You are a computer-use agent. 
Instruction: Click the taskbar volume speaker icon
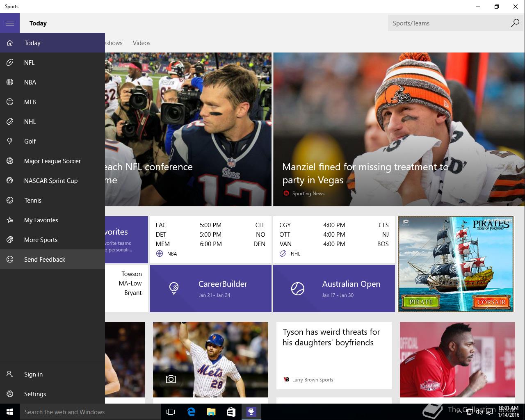[479, 412]
